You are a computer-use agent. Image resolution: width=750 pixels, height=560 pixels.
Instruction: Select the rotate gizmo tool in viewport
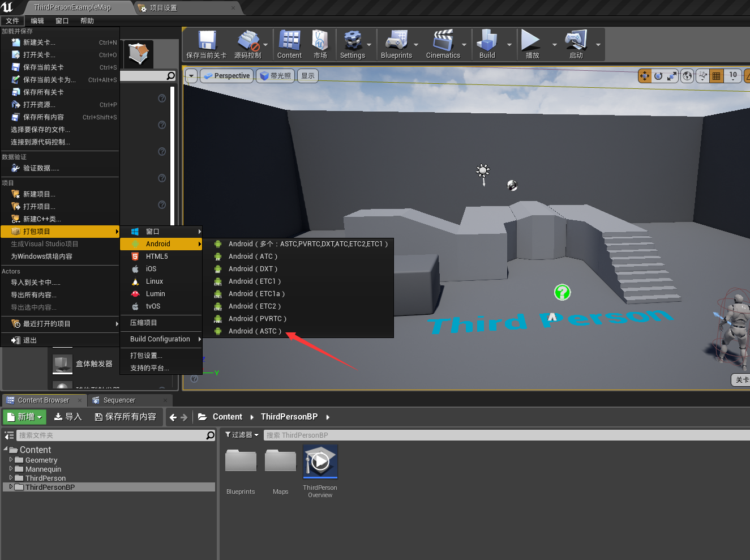pyautogui.click(x=658, y=76)
